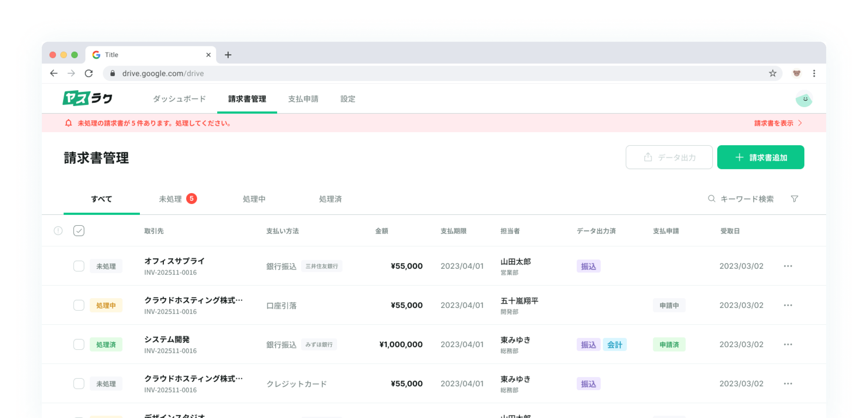Switch to the 未処理 tab
This screenshot has width=868, height=418.
coord(178,199)
